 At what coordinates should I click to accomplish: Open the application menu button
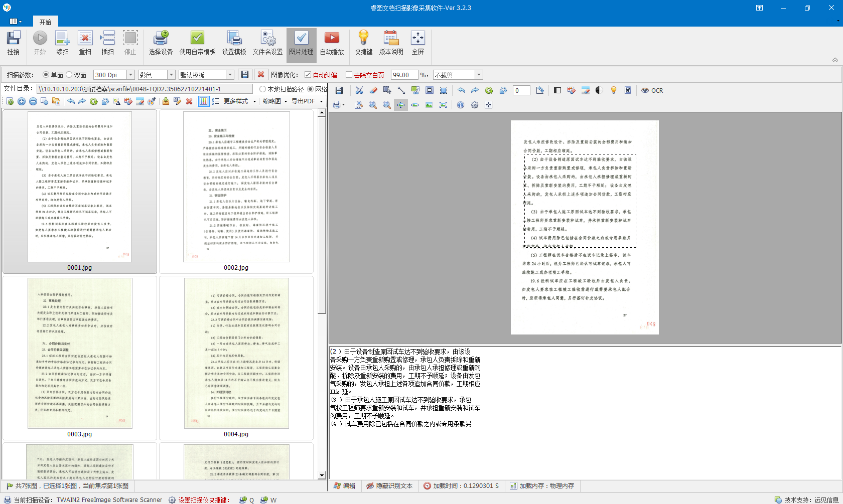(16, 22)
